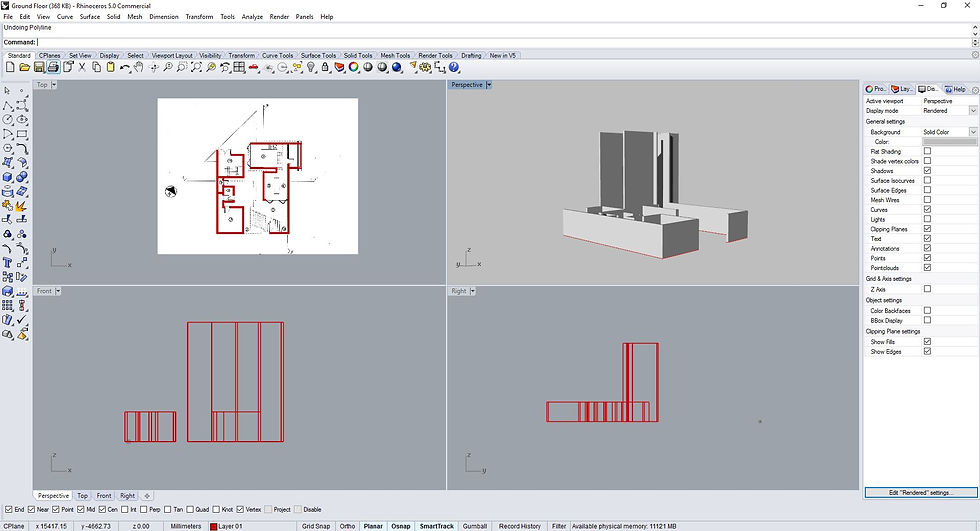Select the Front tab at viewport bottom
980x531 pixels.
104,496
